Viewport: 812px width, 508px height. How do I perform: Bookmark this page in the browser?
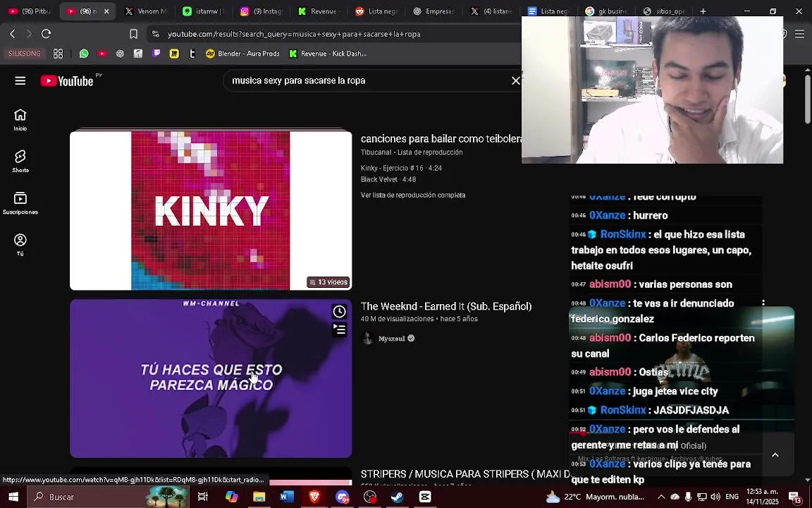coord(134,34)
